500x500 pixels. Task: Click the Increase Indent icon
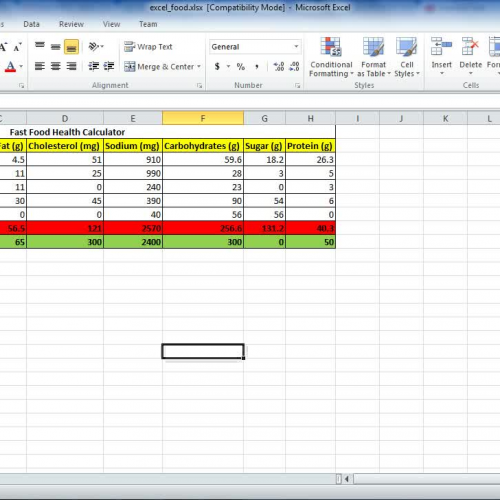109,66
